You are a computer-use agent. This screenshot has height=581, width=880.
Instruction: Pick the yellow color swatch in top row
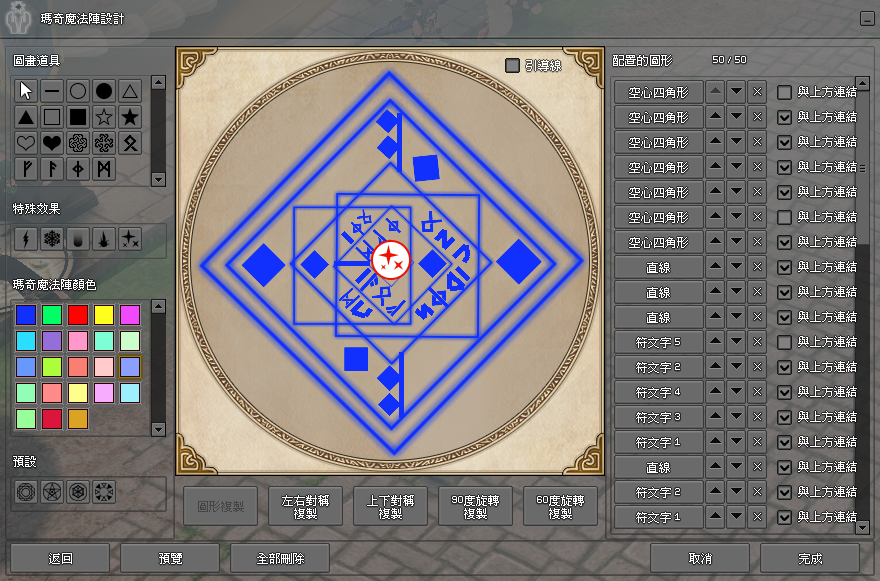[x=104, y=315]
